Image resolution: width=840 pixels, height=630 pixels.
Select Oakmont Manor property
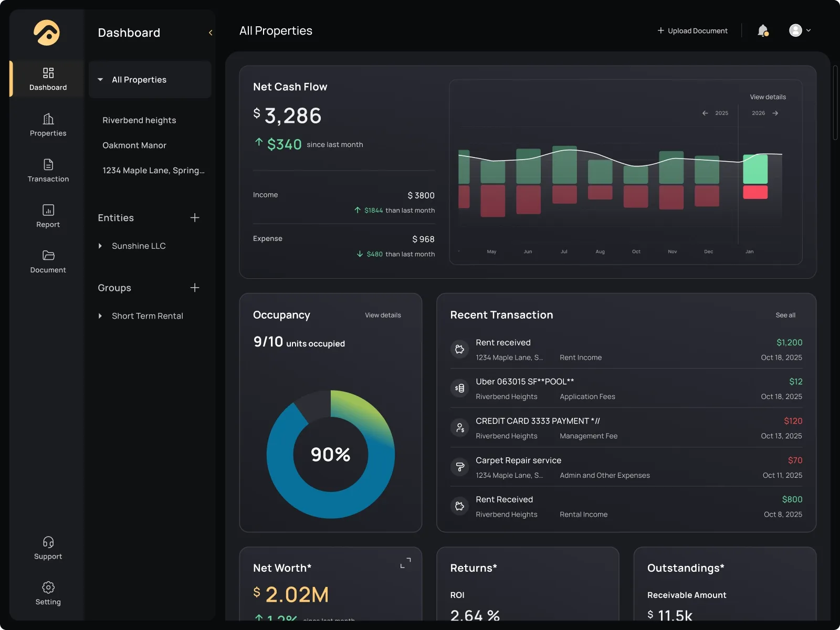click(135, 145)
